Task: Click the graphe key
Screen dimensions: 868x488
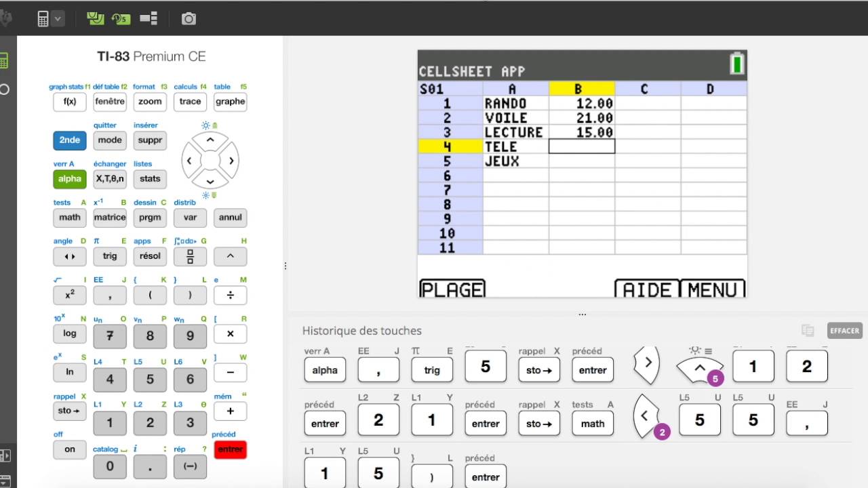Action: pyautogui.click(x=231, y=102)
